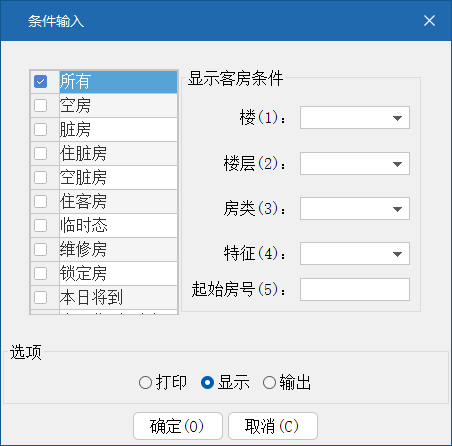Tick the 住客房 checkbox
Image resolution: width=452 pixels, height=446 pixels.
tap(40, 201)
